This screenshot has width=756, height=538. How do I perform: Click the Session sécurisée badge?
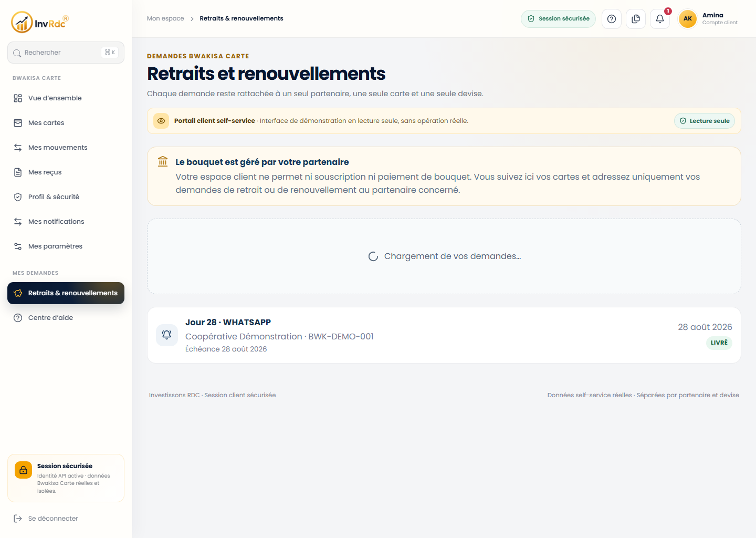(x=558, y=19)
